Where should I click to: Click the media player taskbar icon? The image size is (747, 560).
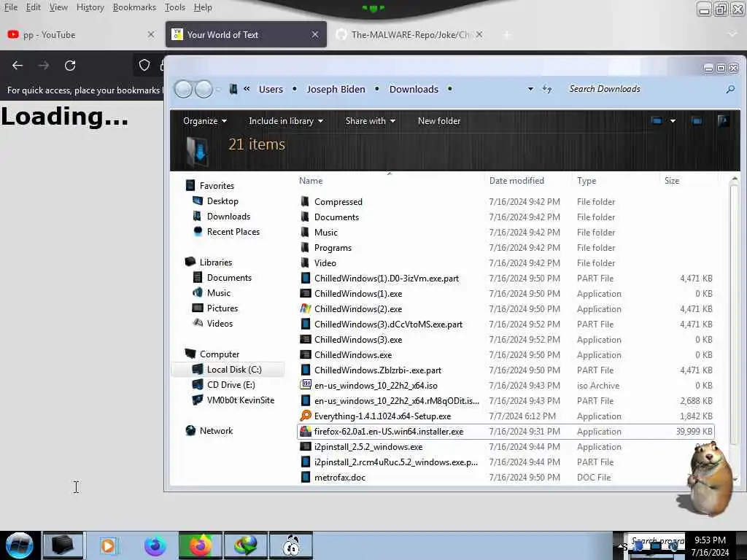(108, 545)
